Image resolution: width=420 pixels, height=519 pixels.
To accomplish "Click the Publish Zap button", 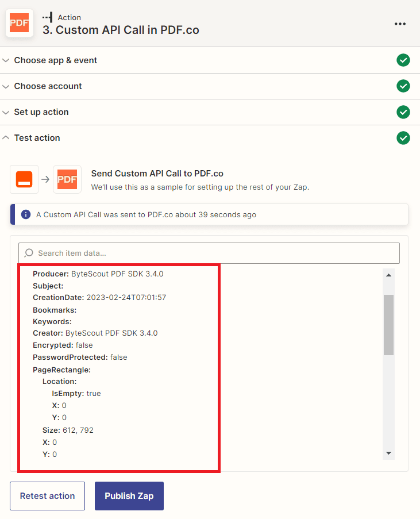I will pyautogui.click(x=129, y=496).
